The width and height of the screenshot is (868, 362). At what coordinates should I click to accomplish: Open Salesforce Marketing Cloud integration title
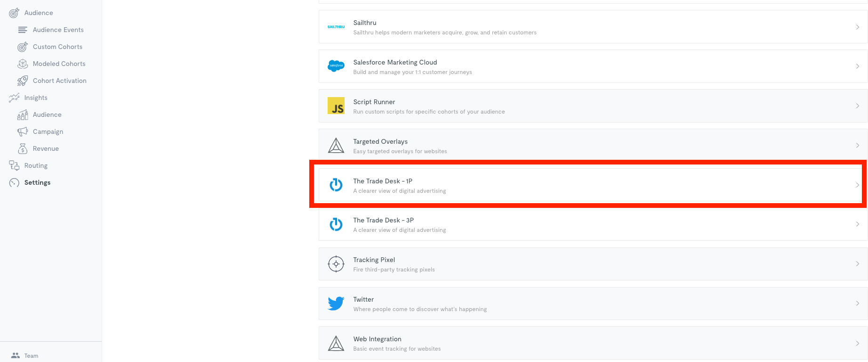point(395,62)
